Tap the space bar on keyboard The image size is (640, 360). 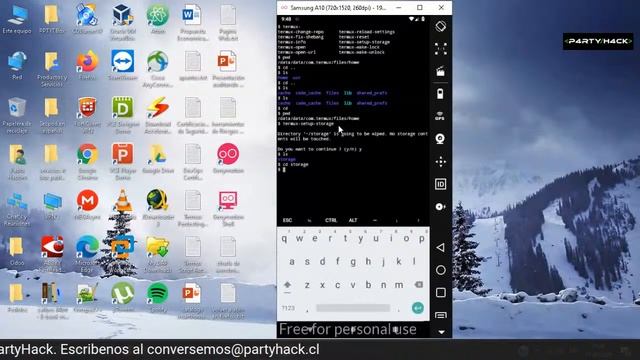[353, 308]
